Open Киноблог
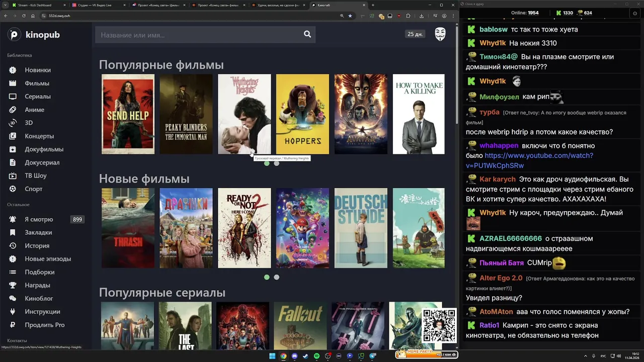The width and height of the screenshot is (644, 362). pyautogui.click(x=39, y=299)
